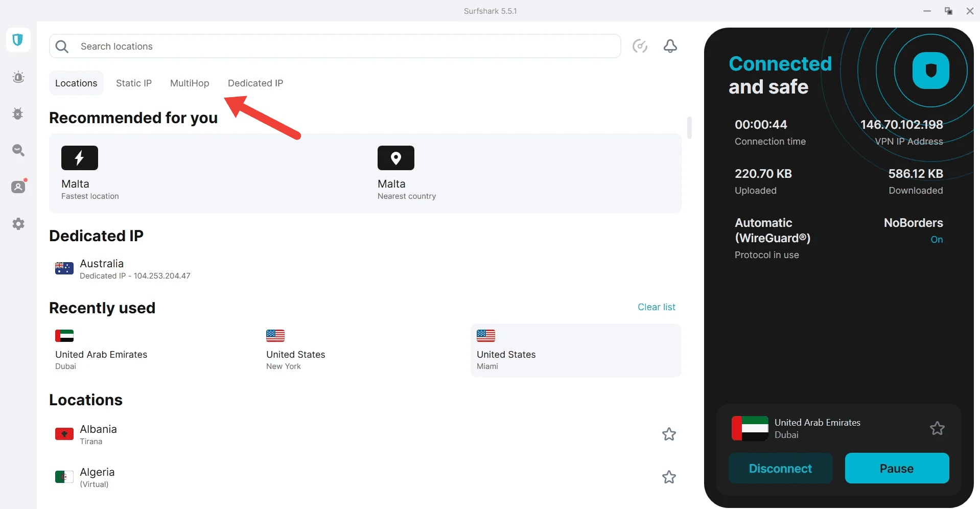Click the locations list scrollbar

point(689,128)
